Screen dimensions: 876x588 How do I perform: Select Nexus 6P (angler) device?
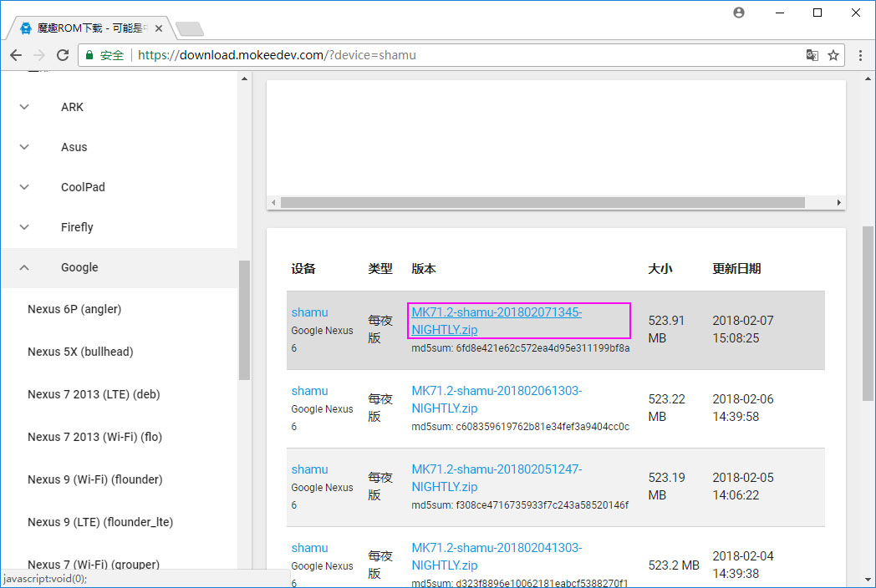click(x=74, y=309)
